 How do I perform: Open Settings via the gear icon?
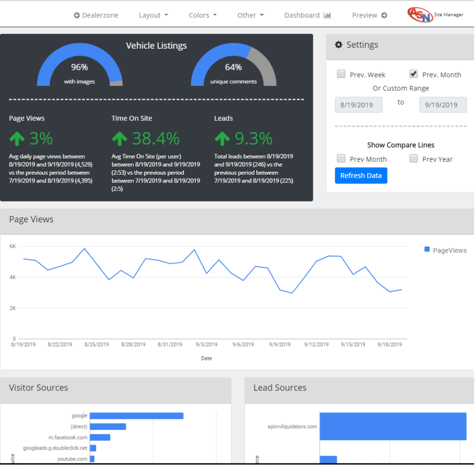[339, 45]
